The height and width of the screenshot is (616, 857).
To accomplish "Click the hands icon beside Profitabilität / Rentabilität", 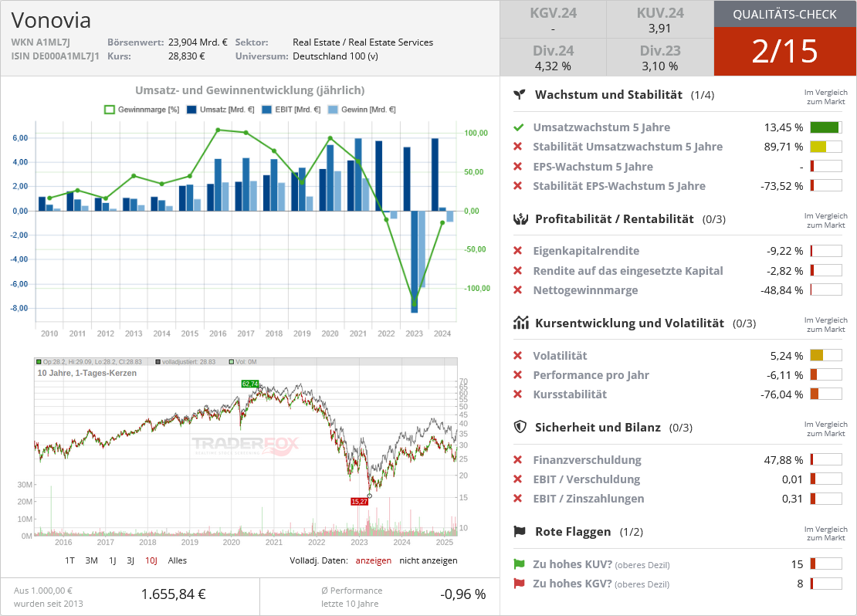I will [x=520, y=219].
